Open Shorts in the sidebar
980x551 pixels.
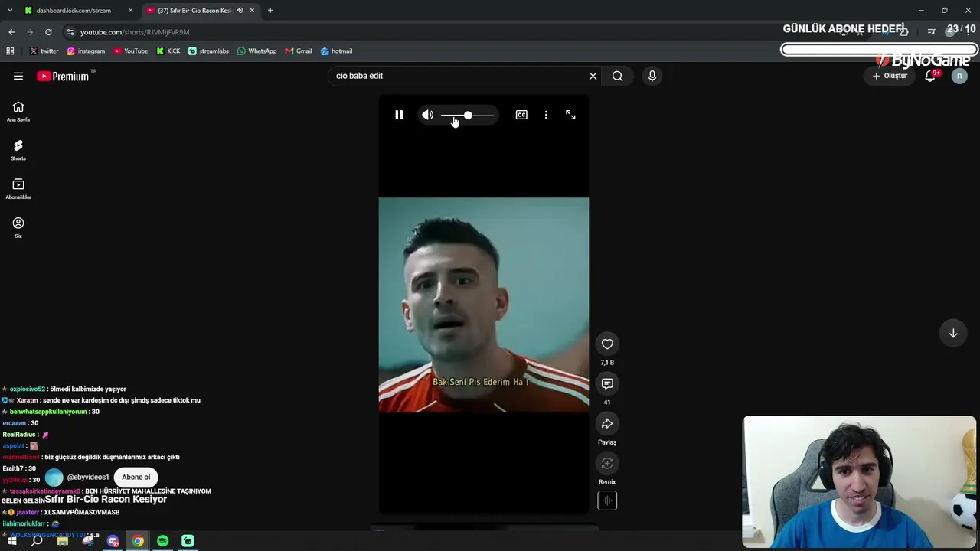18,150
